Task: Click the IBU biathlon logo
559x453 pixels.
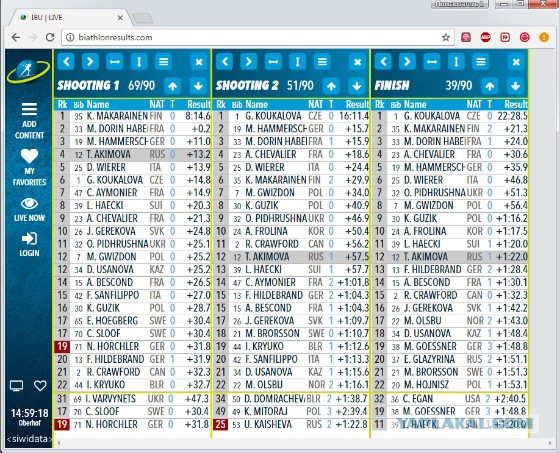Action: [x=28, y=71]
